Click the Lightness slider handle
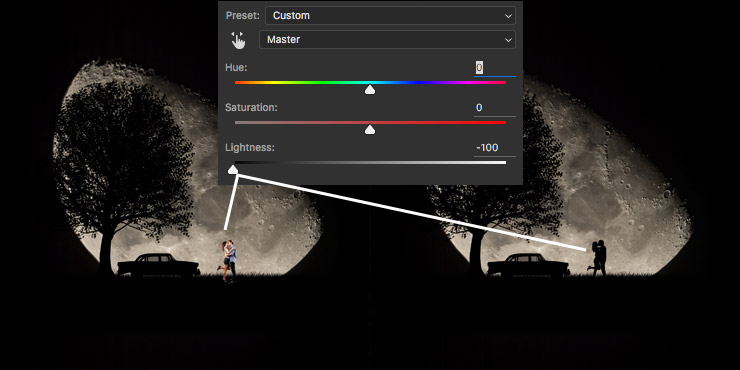Image resolution: width=740 pixels, height=370 pixels. (233, 169)
